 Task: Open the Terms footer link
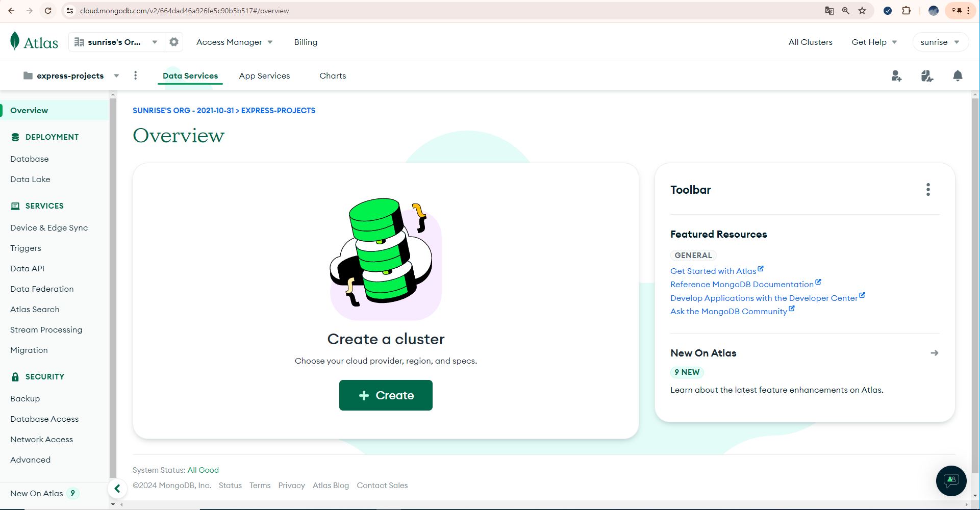click(260, 485)
